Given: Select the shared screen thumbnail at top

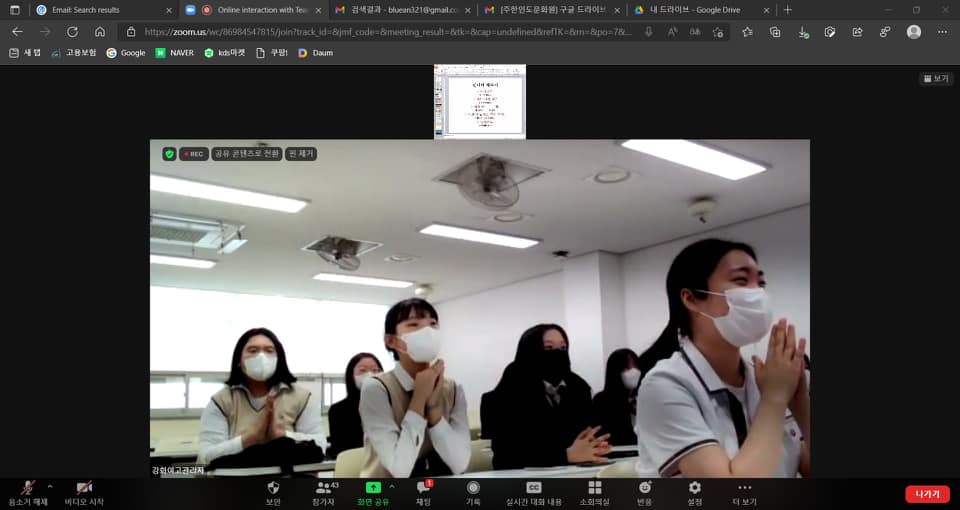Looking at the screenshot, I should coord(480,101).
